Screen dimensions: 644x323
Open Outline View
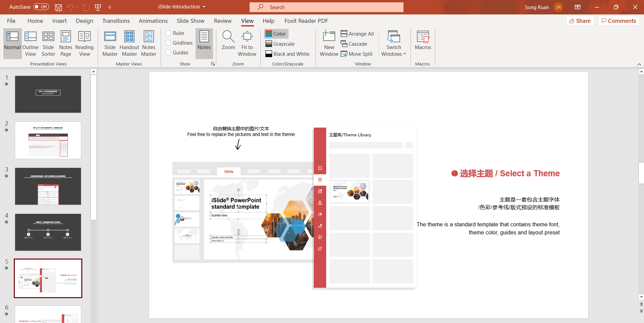pyautogui.click(x=31, y=44)
